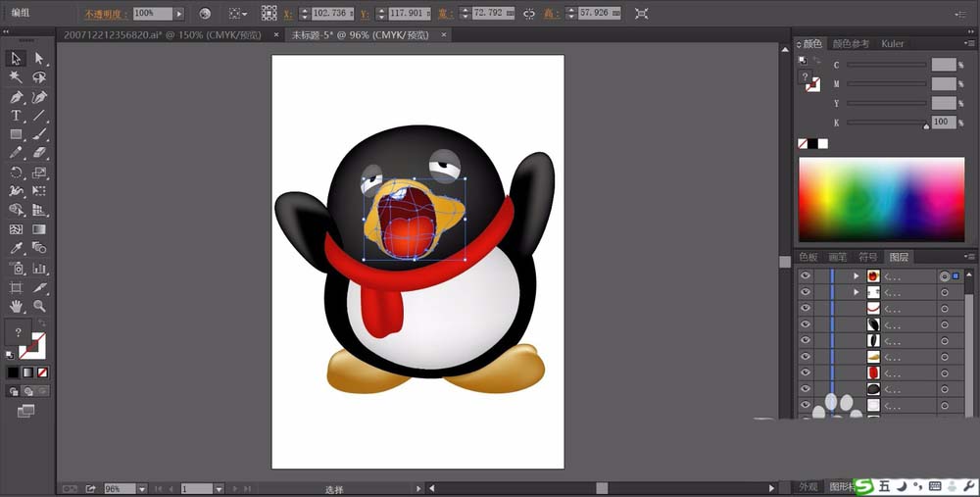Select the Direct Selection tool
980x497 pixels.
pyautogui.click(x=39, y=58)
